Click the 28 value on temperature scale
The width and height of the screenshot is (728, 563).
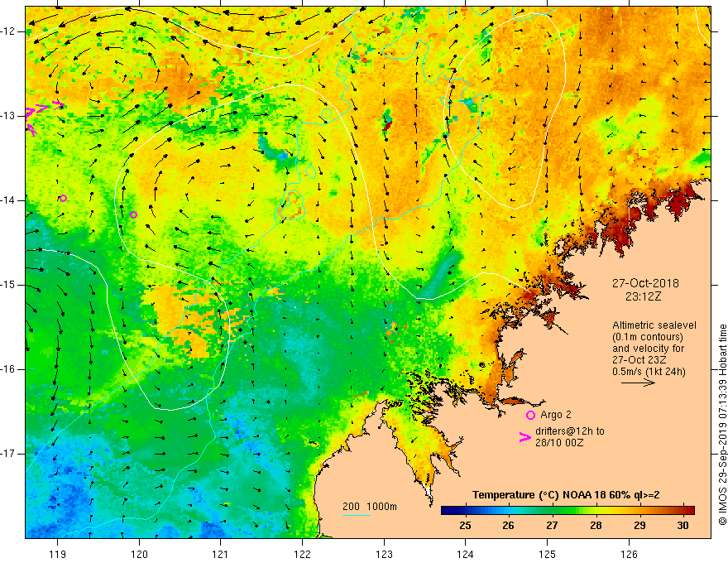[596, 526]
